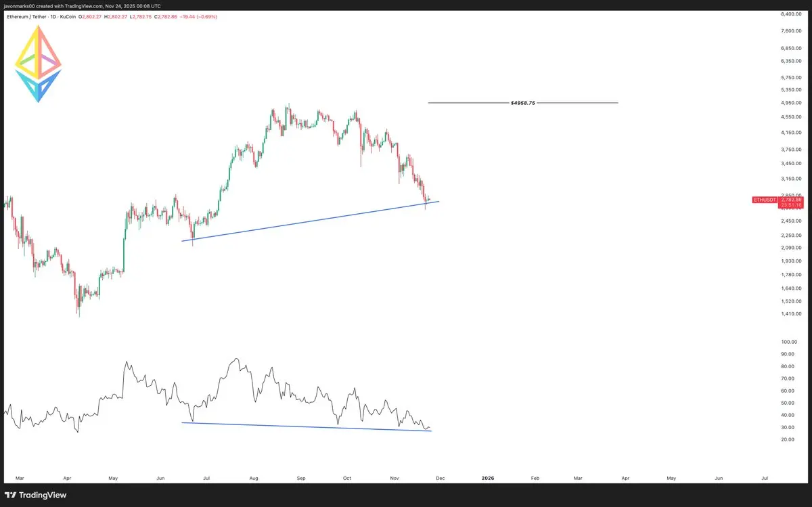This screenshot has height=507, width=812.
Task: Click the 3,750.00 price axis label
Action: click(x=791, y=150)
